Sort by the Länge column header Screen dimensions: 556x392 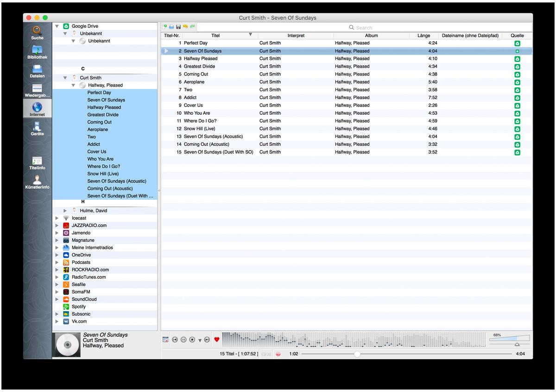coord(423,35)
